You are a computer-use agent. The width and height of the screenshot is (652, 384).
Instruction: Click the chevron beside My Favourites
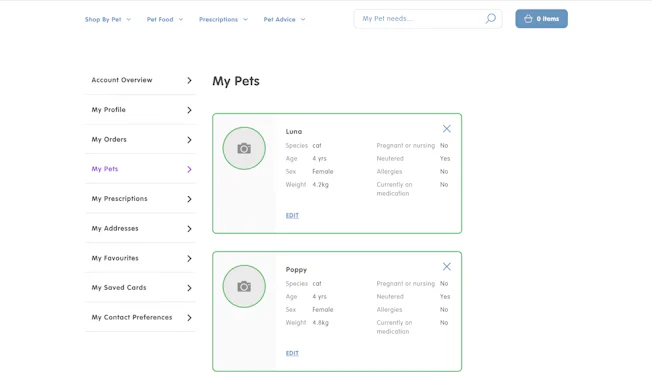pyautogui.click(x=189, y=259)
